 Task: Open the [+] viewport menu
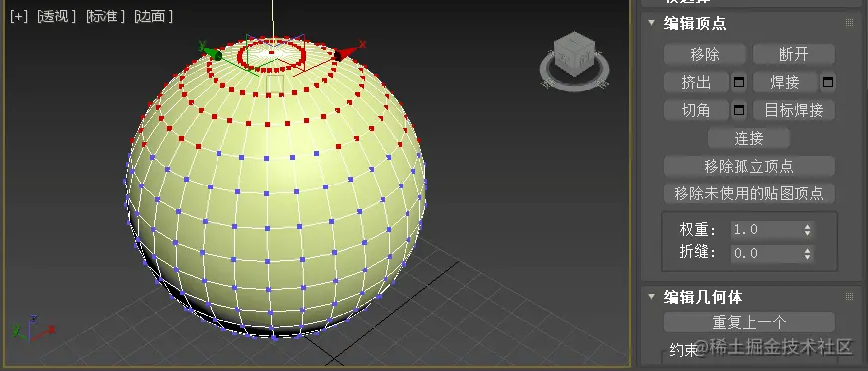click(18, 16)
